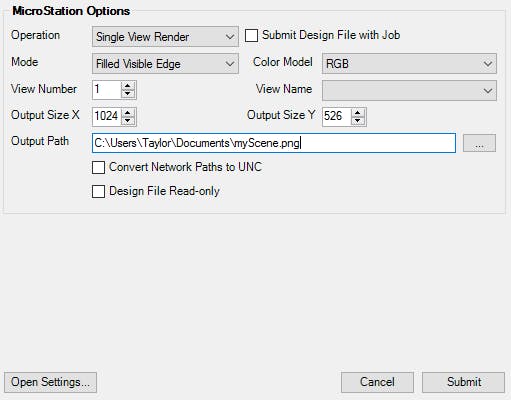Screen dimensions: 511x400
Task: Expand the View Name dropdown
Action: point(409,90)
